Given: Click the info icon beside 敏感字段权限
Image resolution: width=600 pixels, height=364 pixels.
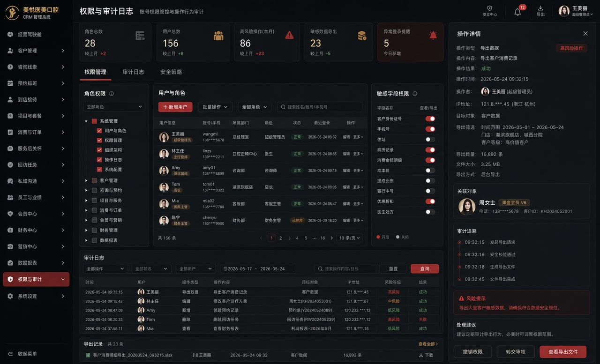Looking at the screenshot, I should (415, 94).
